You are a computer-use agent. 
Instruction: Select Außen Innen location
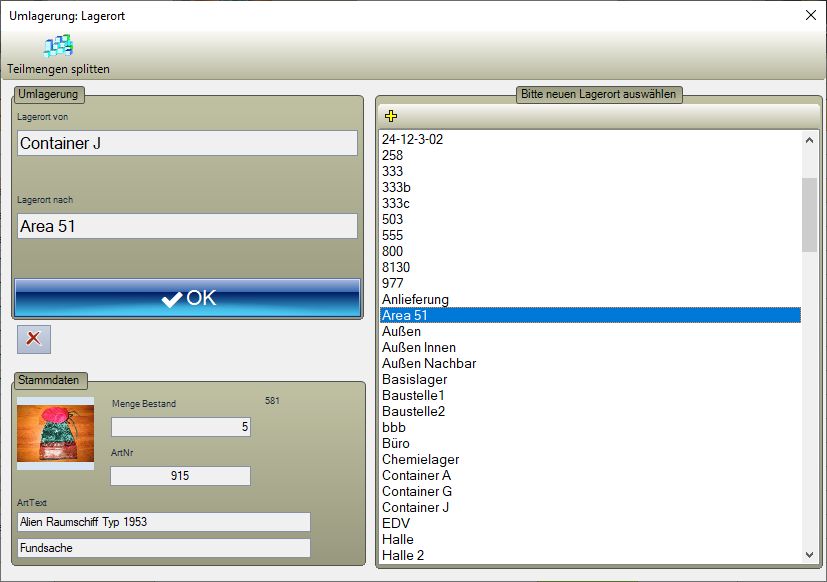[x=590, y=347]
